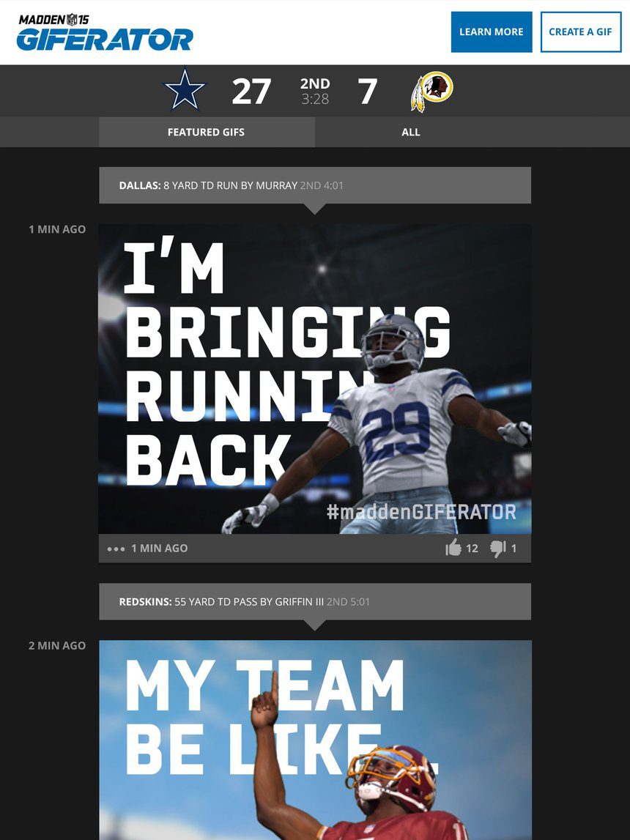Click the Redskins team logo
Image resolution: width=630 pixels, height=840 pixels.
[431, 91]
